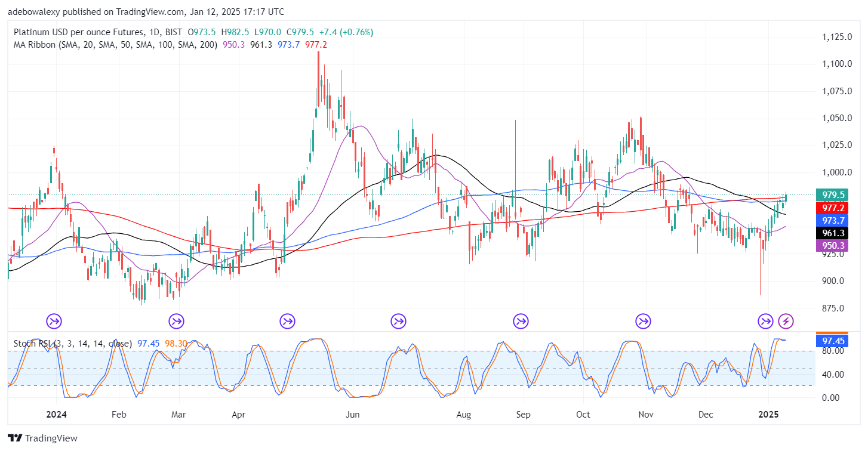Click the Feb time axis label
868x451 pixels.
point(118,413)
